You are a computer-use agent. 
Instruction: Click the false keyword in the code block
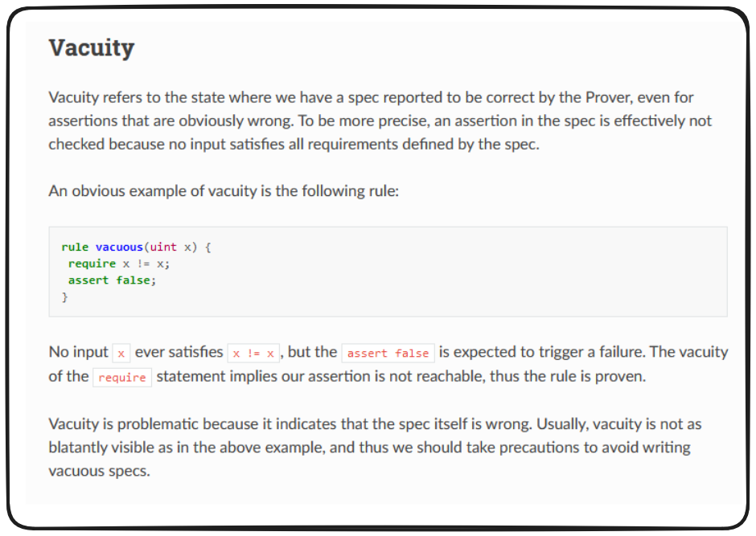tap(133, 280)
